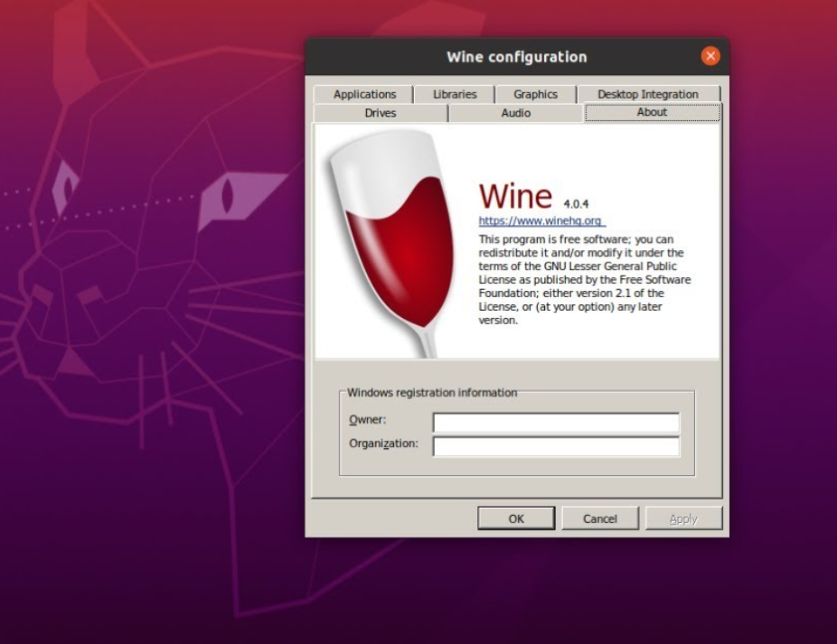Open the Libraries tab
The width and height of the screenshot is (837, 644).
click(x=455, y=94)
